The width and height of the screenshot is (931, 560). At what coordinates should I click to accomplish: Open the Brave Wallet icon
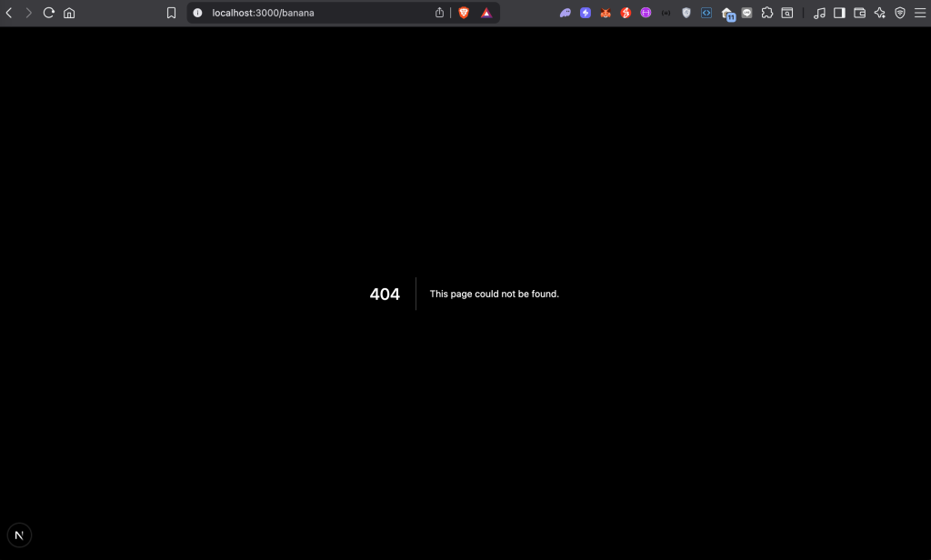point(860,13)
